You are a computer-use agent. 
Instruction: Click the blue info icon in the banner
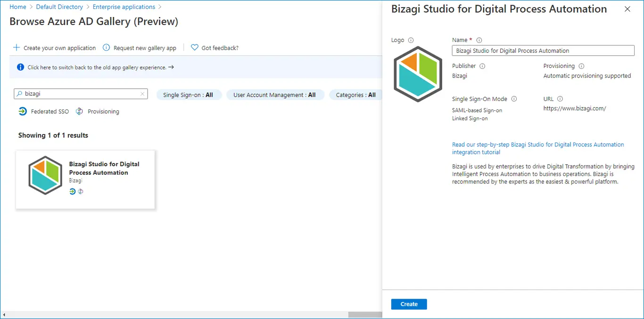coord(20,67)
